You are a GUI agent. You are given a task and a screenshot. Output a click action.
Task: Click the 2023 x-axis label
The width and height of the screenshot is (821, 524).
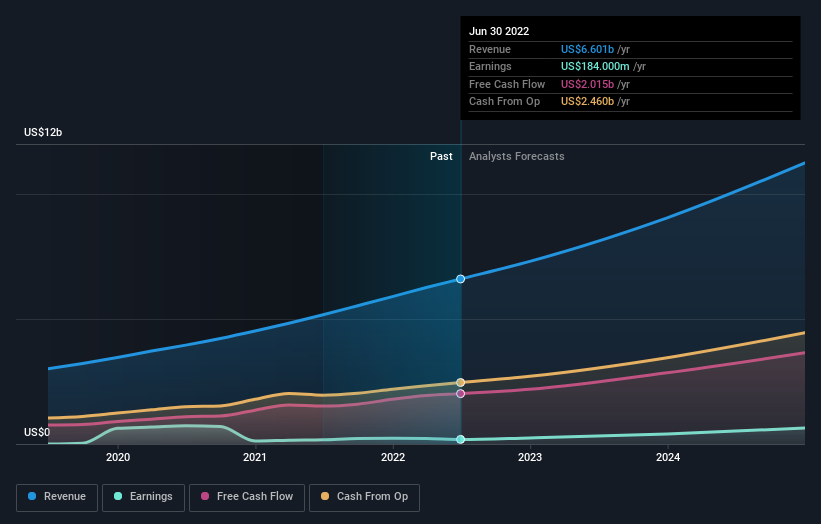tap(530, 457)
